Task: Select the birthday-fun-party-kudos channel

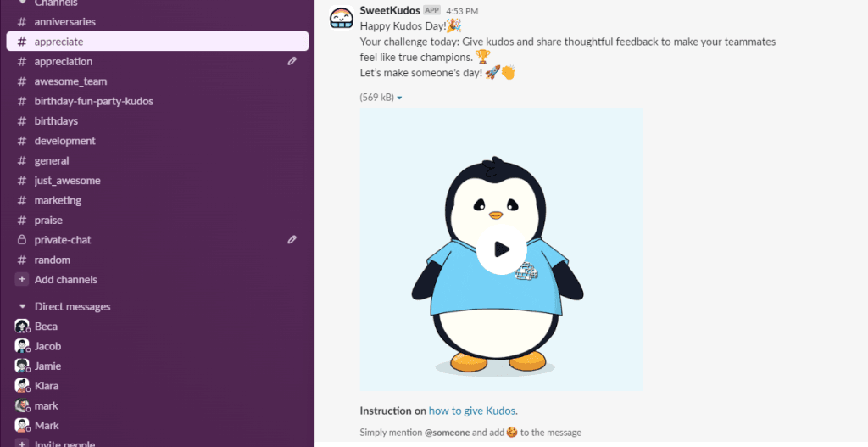Action: coord(93,101)
